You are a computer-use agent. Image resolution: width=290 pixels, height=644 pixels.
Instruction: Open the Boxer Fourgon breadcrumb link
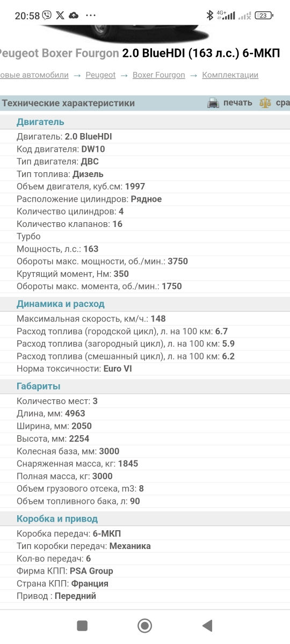[x=159, y=75]
